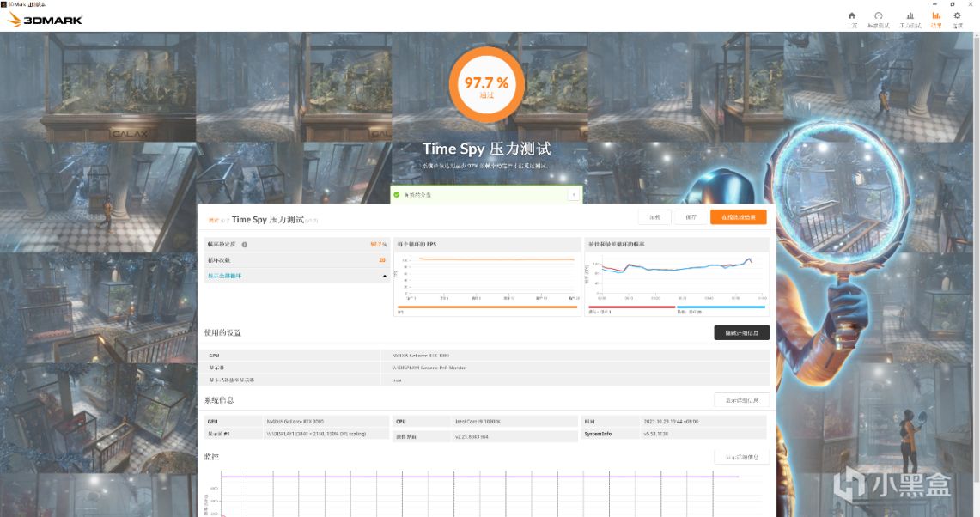Viewport: 980px width, 517px height.
Task: Collapse the show all loops row
Action: [385, 276]
